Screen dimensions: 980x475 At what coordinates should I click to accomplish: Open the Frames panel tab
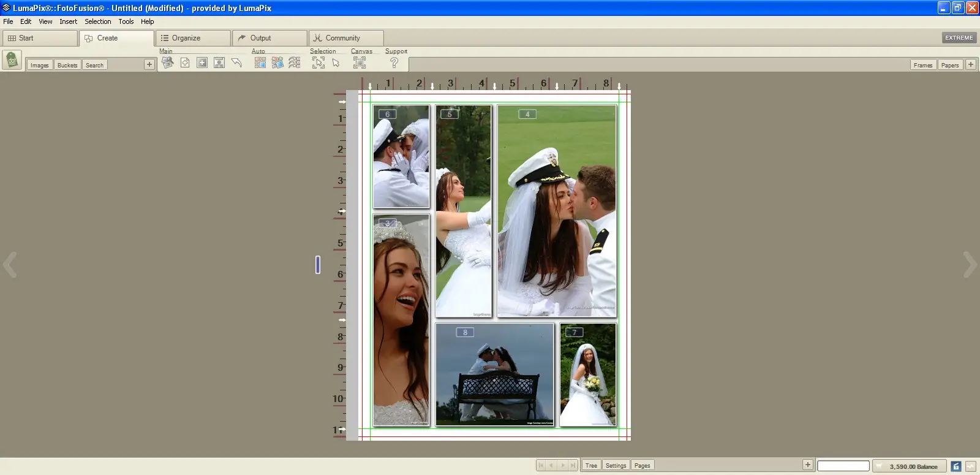tap(923, 65)
